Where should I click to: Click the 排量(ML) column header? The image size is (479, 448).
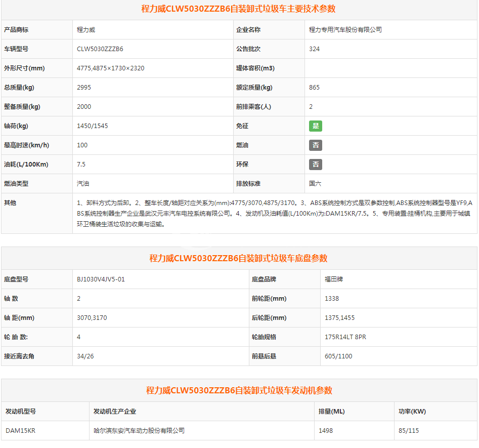point(331,412)
